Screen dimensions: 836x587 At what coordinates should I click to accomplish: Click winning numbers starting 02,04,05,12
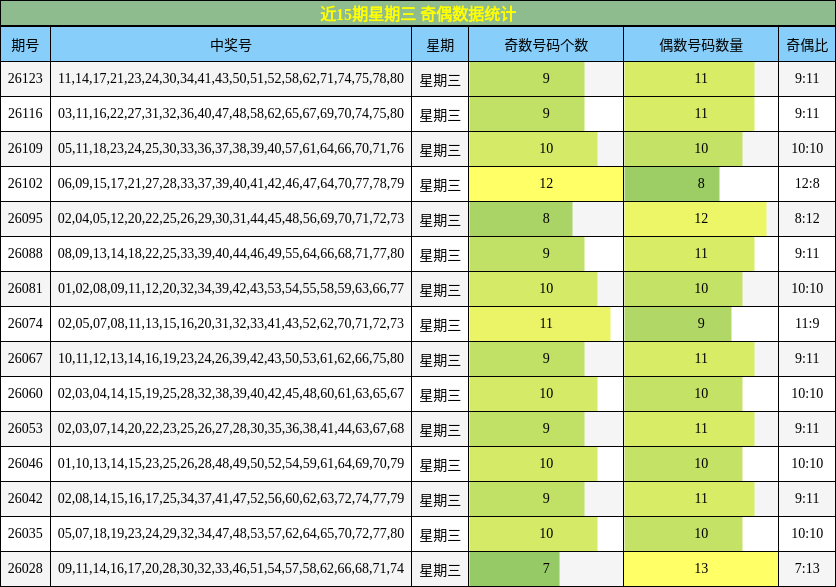click(x=231, y=219)
